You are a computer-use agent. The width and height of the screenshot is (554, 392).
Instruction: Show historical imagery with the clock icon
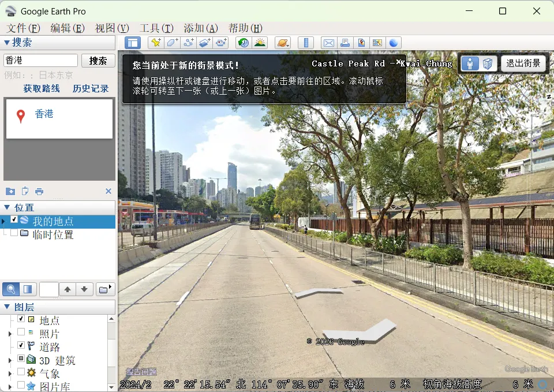click(243, 42)
